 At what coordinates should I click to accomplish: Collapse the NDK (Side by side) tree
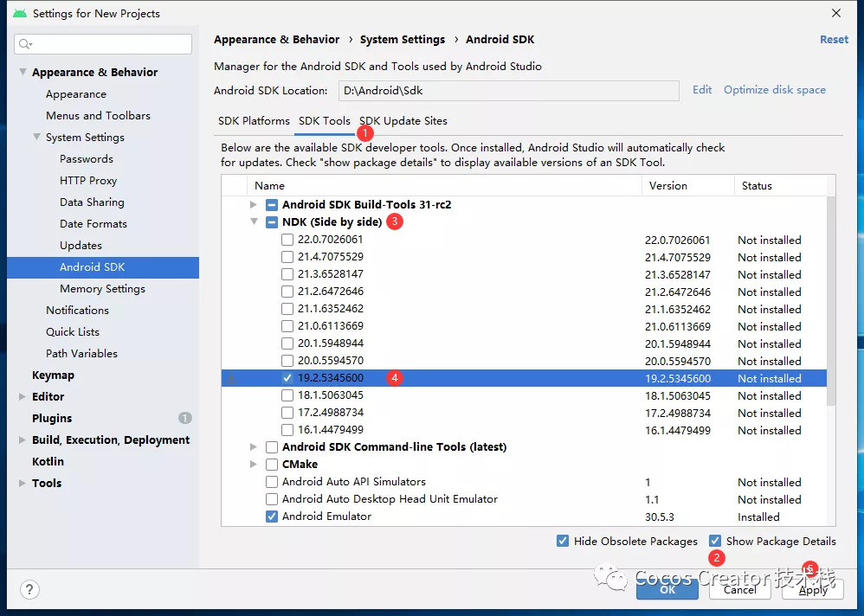click(x=253, y=222)
